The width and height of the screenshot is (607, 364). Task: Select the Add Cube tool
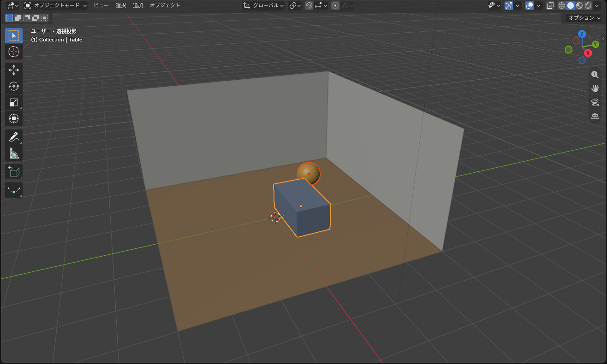click(x=14, y=172)
